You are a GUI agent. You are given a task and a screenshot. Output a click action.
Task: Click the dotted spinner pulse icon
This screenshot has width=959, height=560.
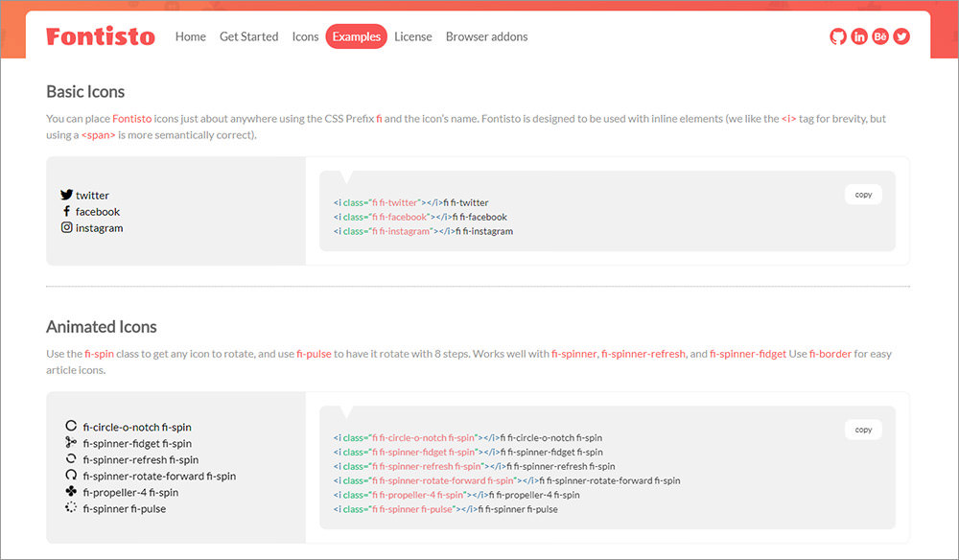[71, 507]
